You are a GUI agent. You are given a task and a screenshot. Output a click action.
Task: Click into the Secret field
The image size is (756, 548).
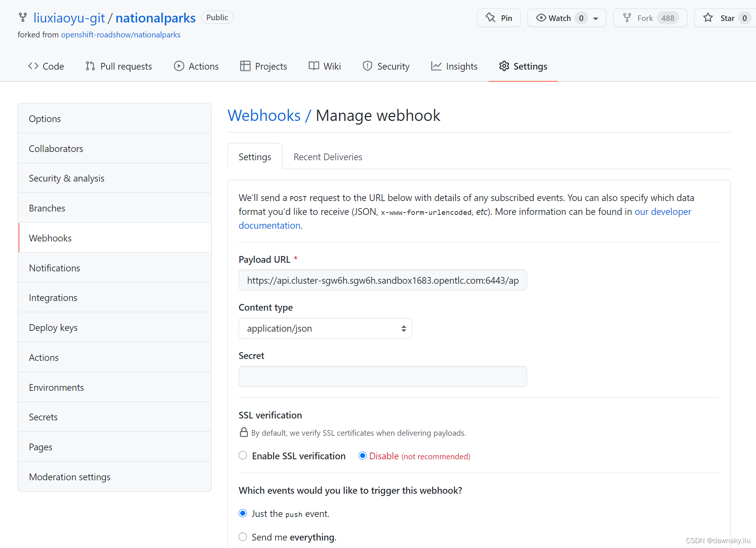pos(382,376)
